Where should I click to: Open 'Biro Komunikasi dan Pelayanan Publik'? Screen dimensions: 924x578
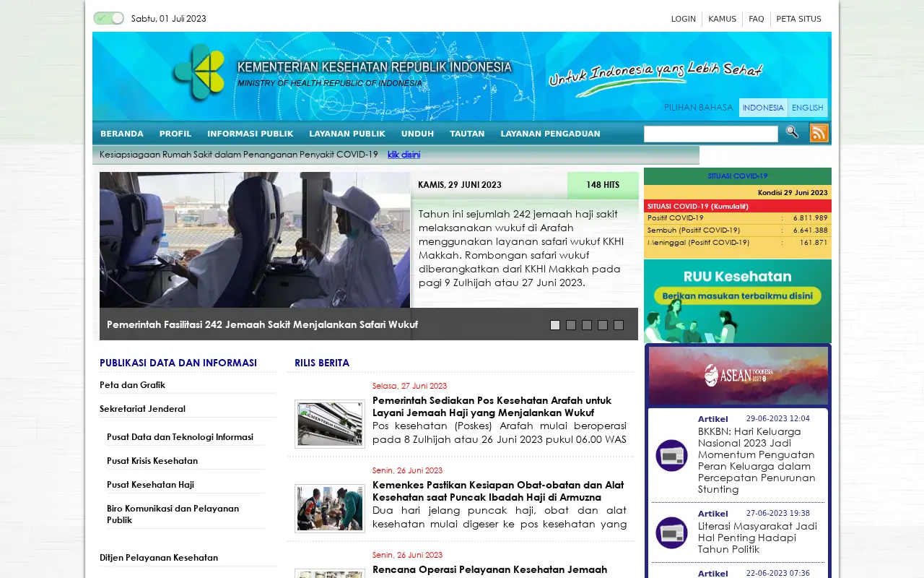pyautogui.click(x=173, y=514)
